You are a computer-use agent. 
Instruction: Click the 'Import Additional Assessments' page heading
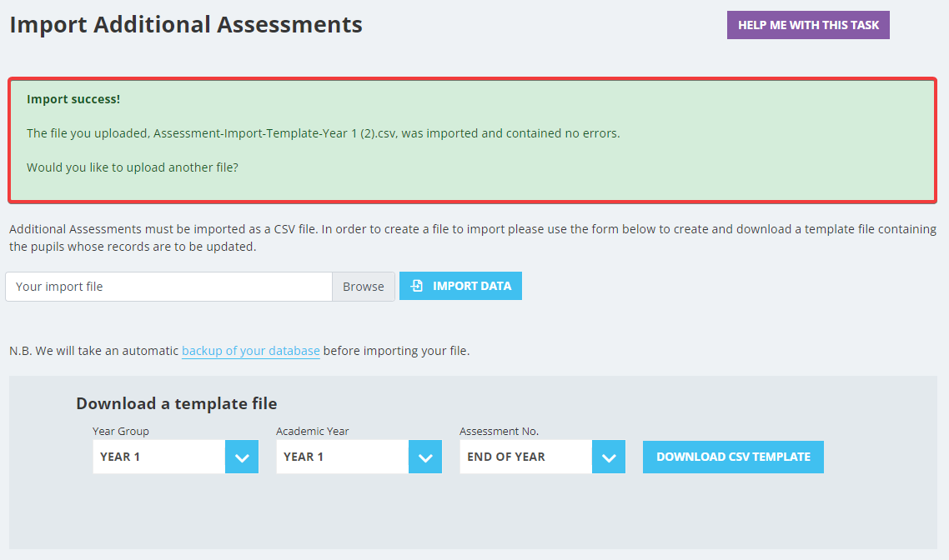point(186,25)
